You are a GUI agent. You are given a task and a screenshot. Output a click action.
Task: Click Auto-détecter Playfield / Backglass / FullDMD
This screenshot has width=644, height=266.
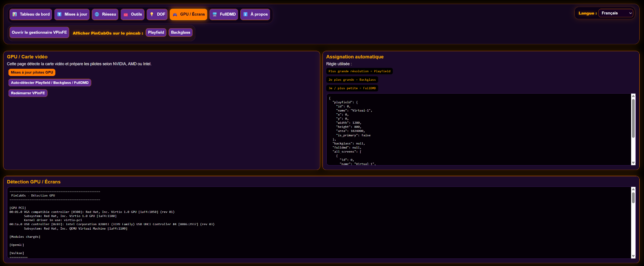point(50,83)
